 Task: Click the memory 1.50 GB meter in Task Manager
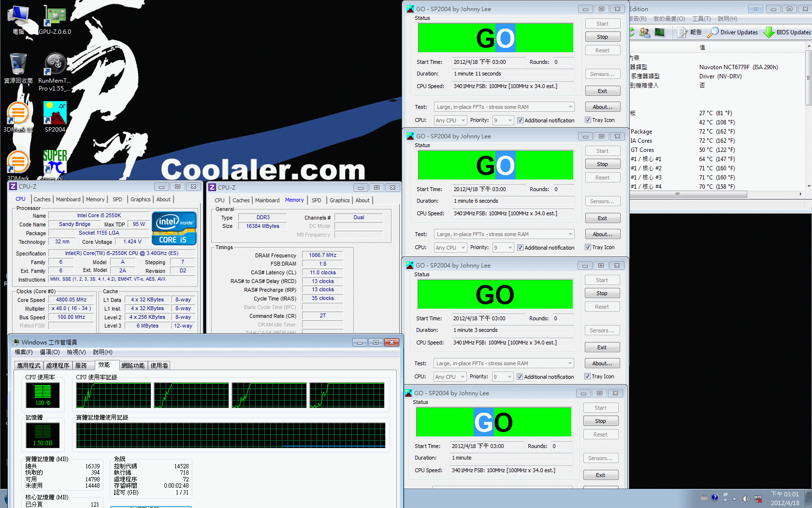[43, 435]
